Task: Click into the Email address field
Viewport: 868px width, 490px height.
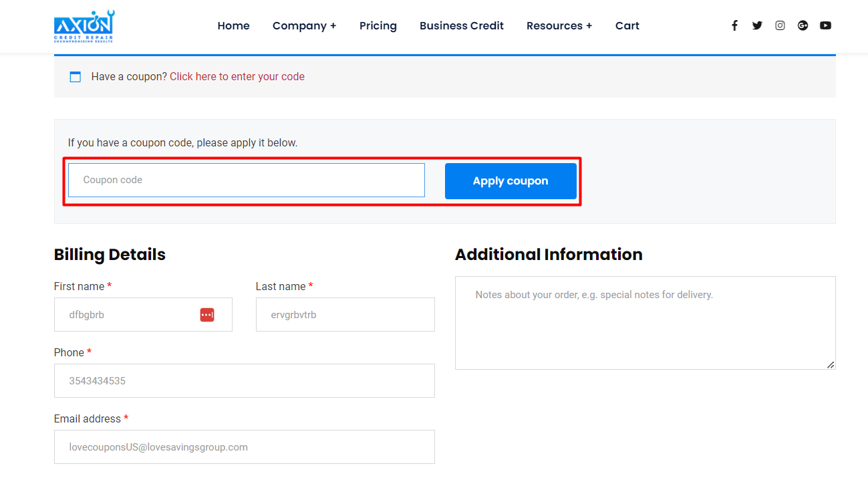Action: [245, 447]
